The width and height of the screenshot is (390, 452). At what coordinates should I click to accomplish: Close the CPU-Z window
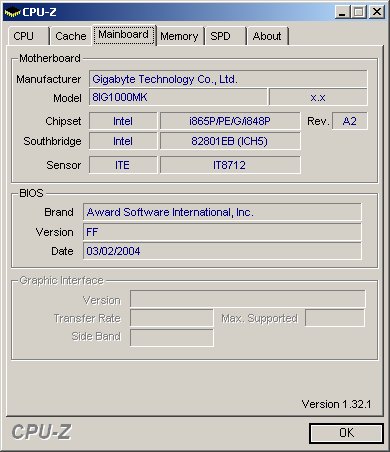coord(377,12)
